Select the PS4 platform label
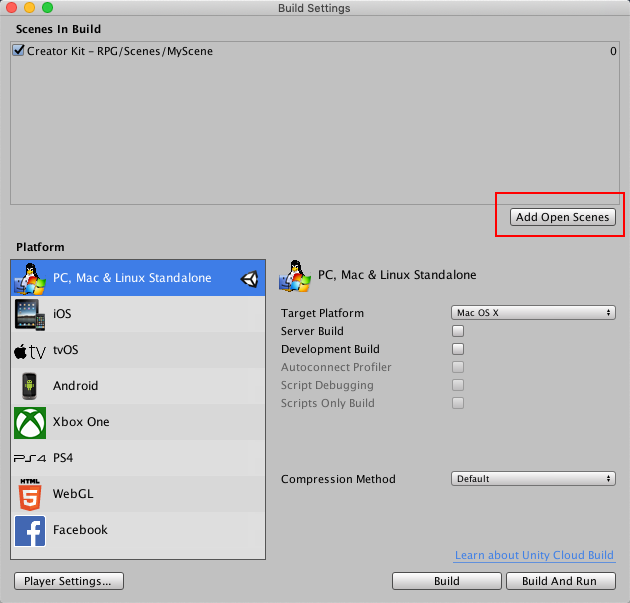The width and height of the screenshot is (630, 603). 63,458
